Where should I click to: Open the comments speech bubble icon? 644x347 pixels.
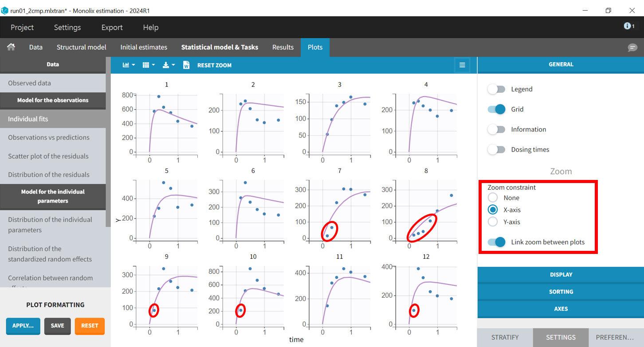pos(632,47)
